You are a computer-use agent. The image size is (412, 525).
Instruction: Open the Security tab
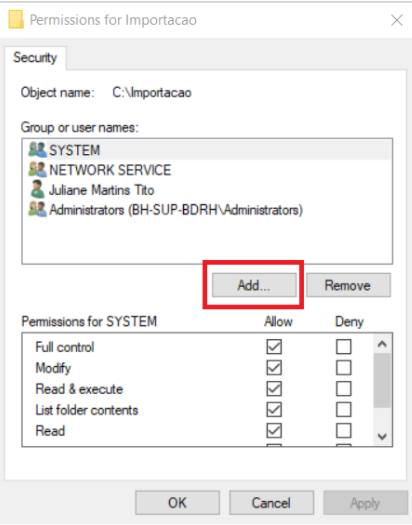coord(35,58)
